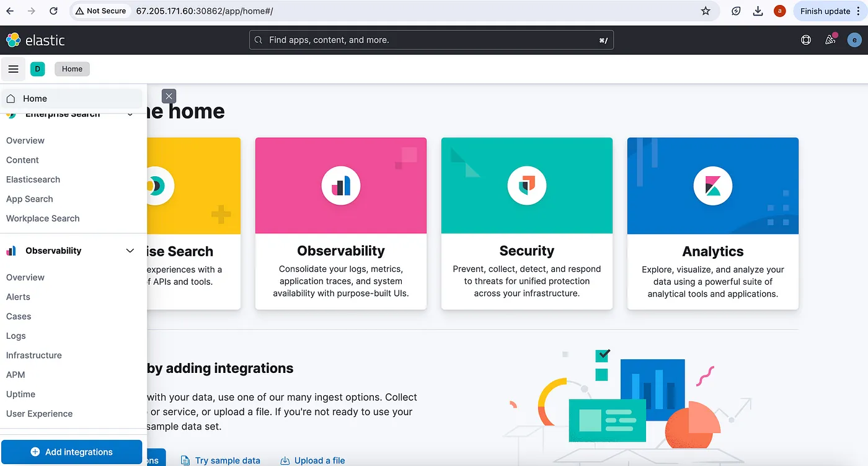Click the Observability card icon
Viewport: 868px width, 466px height.
(x=341, y=186)
